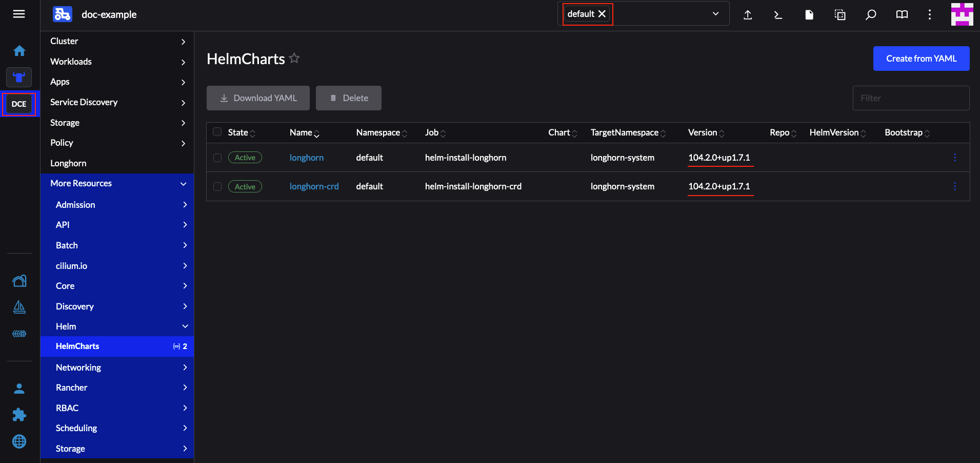Screen dimensions: 980x463
Task: Open the kubectl shell terminal icon
Action: pyautogui.click(x=778, y=15)
